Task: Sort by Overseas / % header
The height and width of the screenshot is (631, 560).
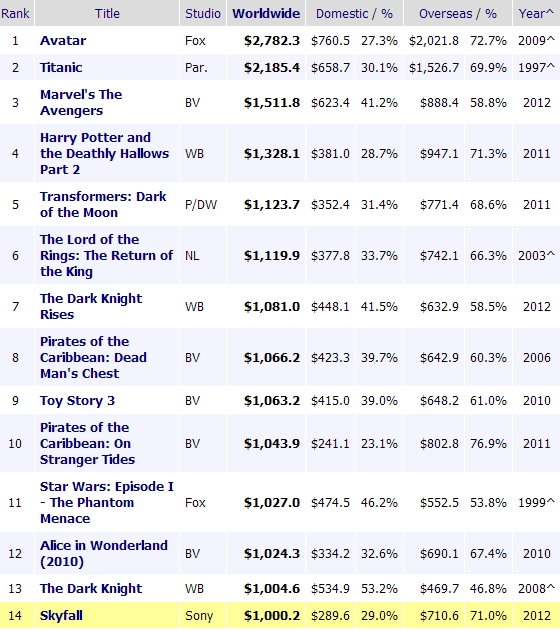Action: coord(458,13)
